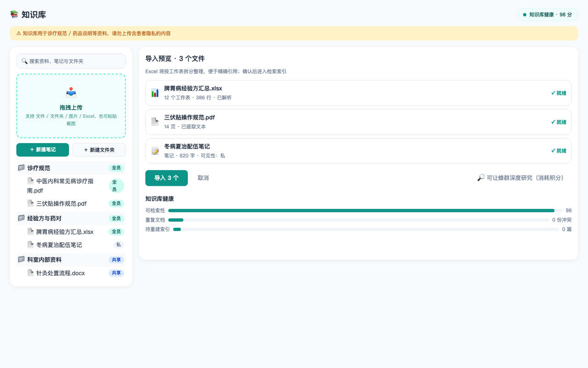Click file icon of 中医内科常见病诊疗指南.pdf
Screen dimensions: 588x368
31,181
